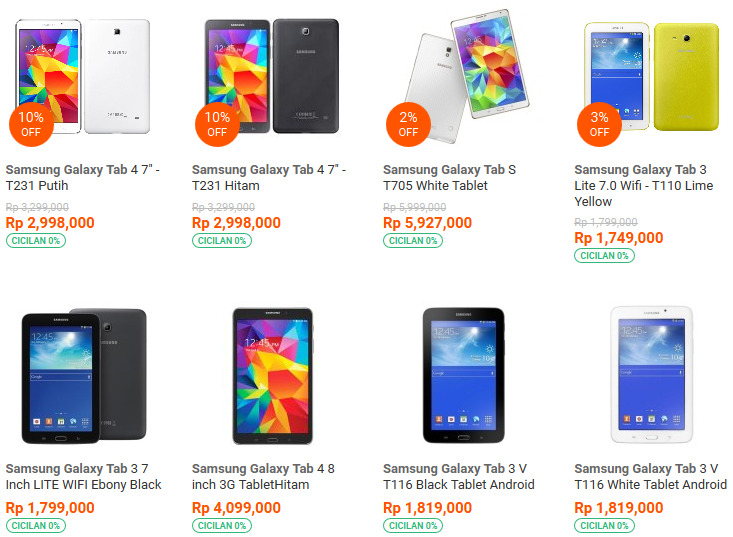View the Galaxy Tab 3 V Black product image
Viewport: 733px width, 537px height.
pos(462,375)
